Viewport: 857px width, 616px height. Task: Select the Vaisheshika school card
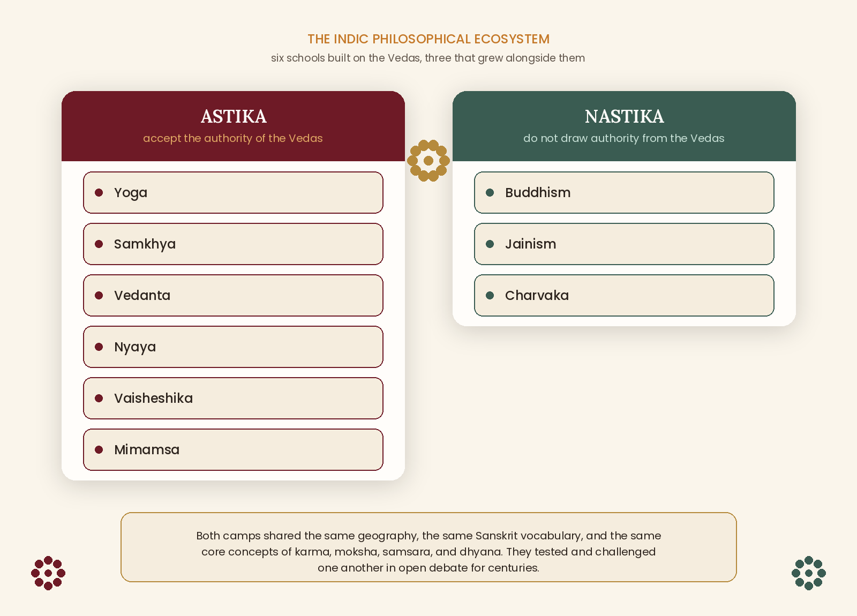click(x=233, y=398)
